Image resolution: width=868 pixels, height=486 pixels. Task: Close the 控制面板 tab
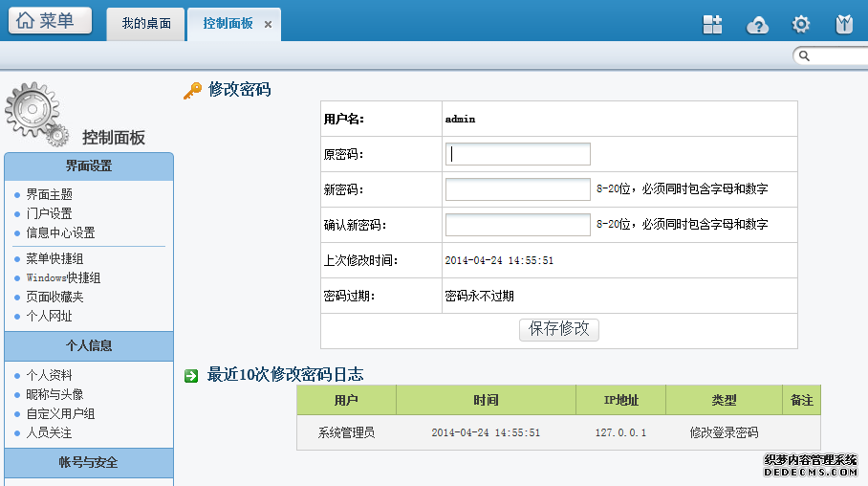point(268,24)
